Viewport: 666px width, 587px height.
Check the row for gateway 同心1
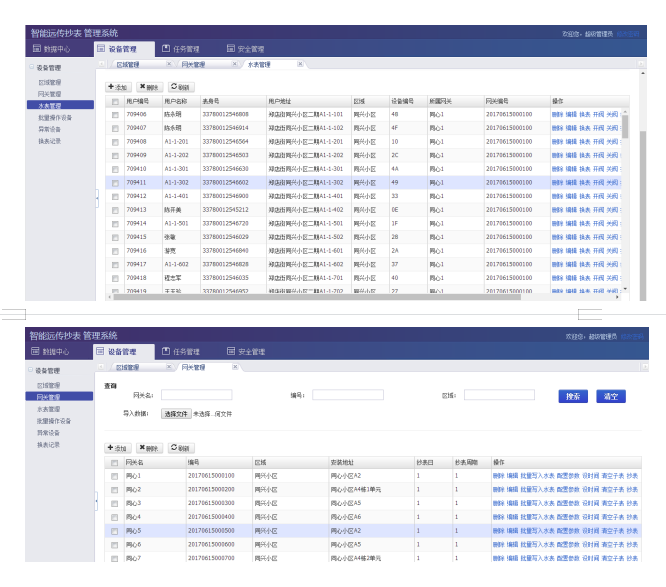114,477
